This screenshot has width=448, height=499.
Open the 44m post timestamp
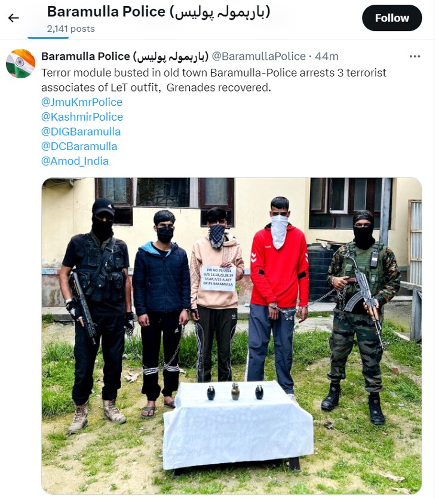(327, 56)
